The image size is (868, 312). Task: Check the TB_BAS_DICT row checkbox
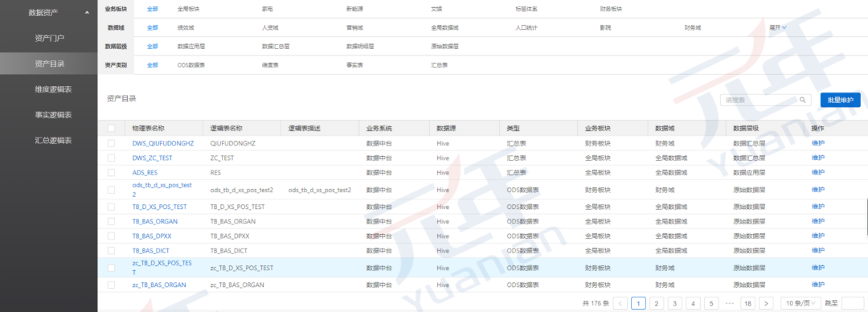click(112, 251)
